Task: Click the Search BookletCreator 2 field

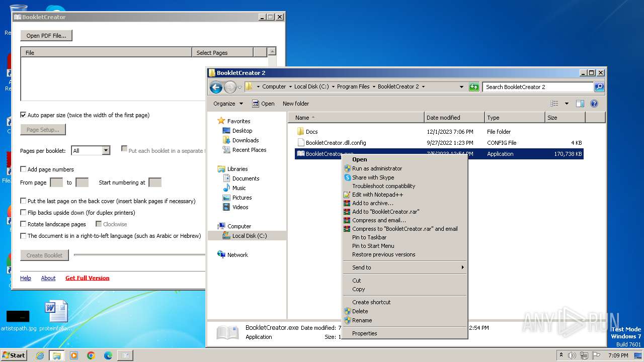Action: click(538, 87)
